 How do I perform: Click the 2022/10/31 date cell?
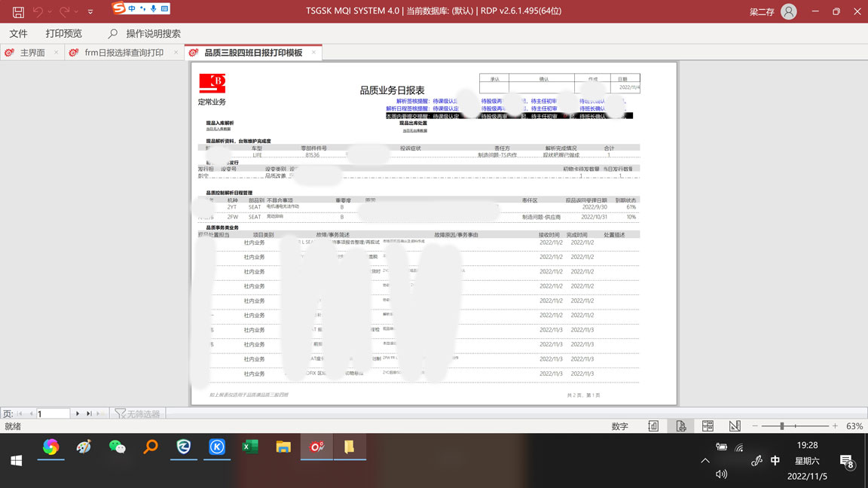coord(594,217)
